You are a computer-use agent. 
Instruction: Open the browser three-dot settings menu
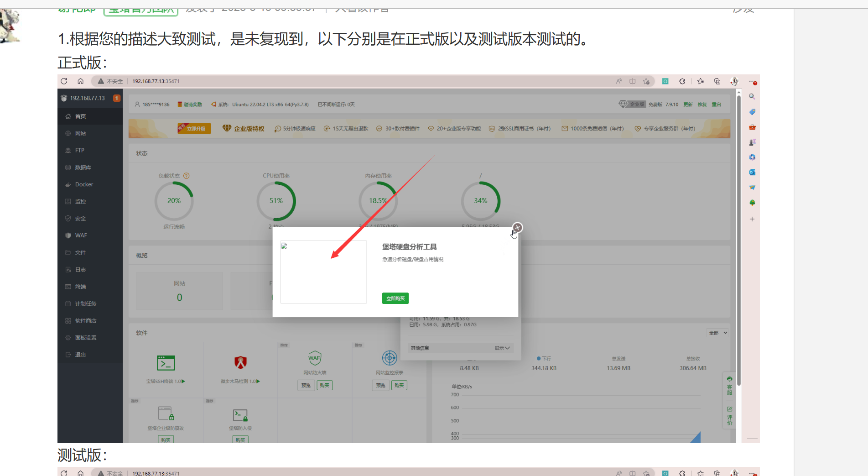pos(752,82)
